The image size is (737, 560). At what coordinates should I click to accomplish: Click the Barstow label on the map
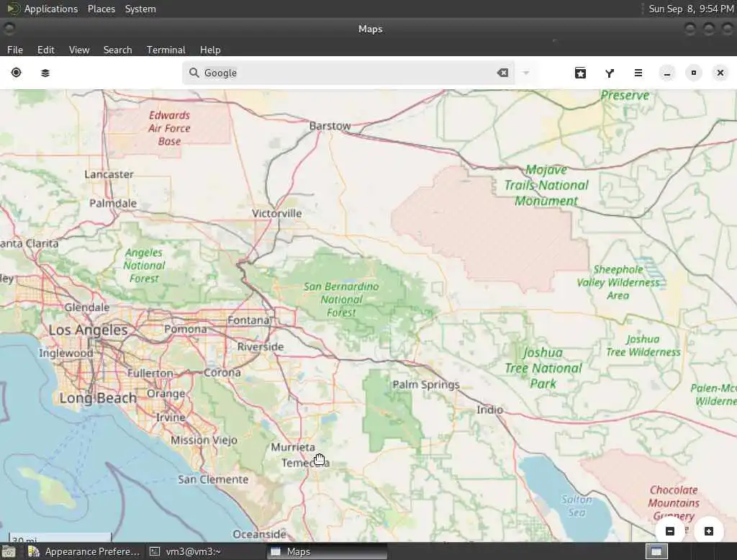coord(330,126)
